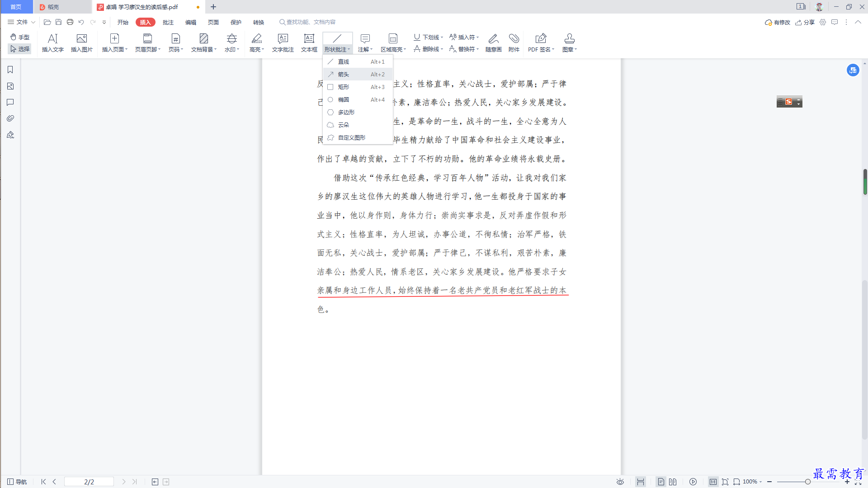Choose Rectangle (矩形) from shape menu

click(358, 87)
